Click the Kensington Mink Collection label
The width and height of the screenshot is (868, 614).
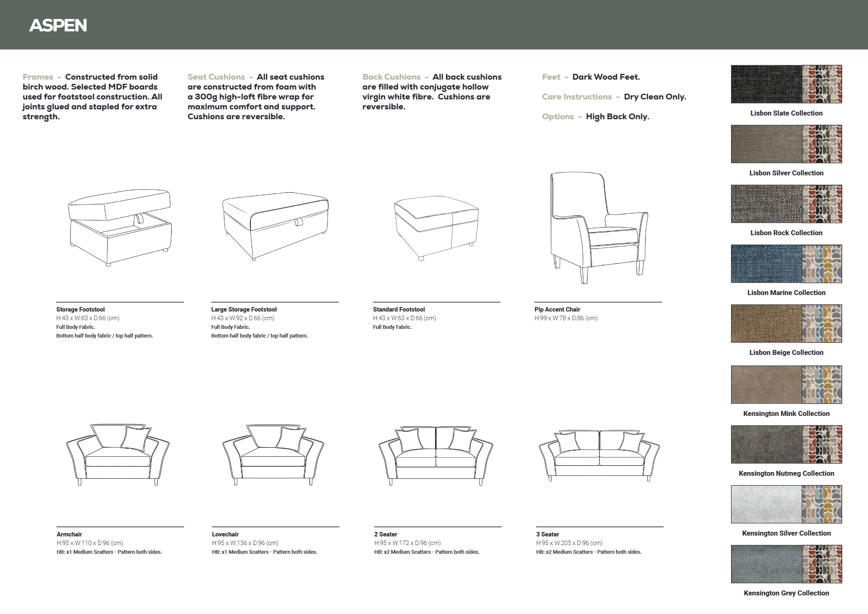tap(786, 413)
